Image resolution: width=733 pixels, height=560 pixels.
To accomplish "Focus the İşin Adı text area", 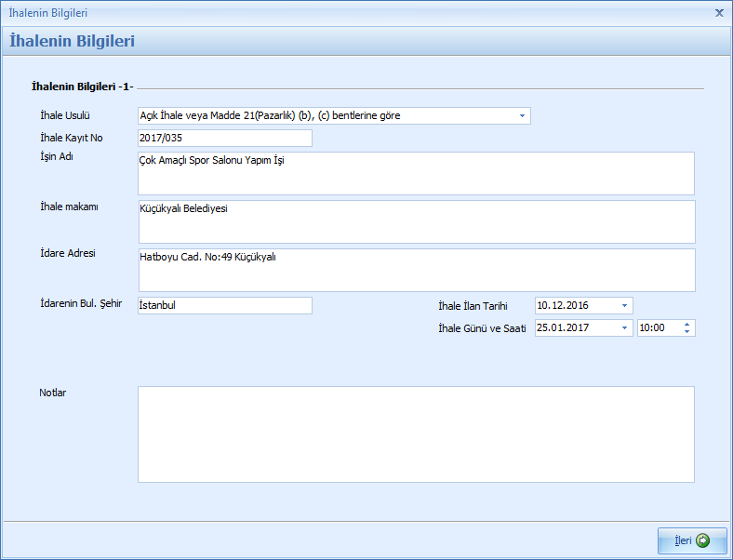I will tap(415, 174).
